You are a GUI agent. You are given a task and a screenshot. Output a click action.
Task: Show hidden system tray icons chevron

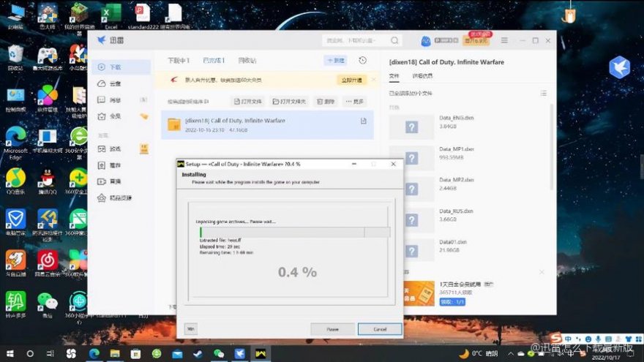point(511,353)
